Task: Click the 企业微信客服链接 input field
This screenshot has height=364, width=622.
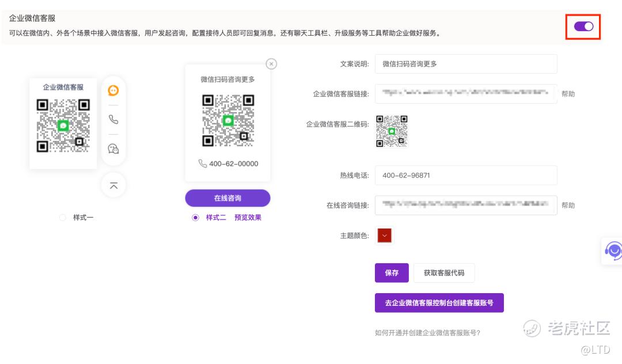Action: pyautogui.click(x=466, y=93)
